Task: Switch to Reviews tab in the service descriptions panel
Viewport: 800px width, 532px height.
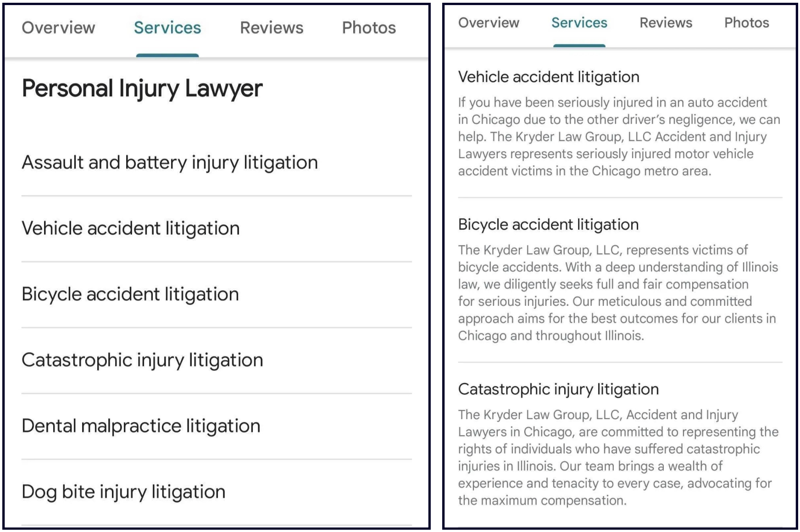Action: pos(666,23)
